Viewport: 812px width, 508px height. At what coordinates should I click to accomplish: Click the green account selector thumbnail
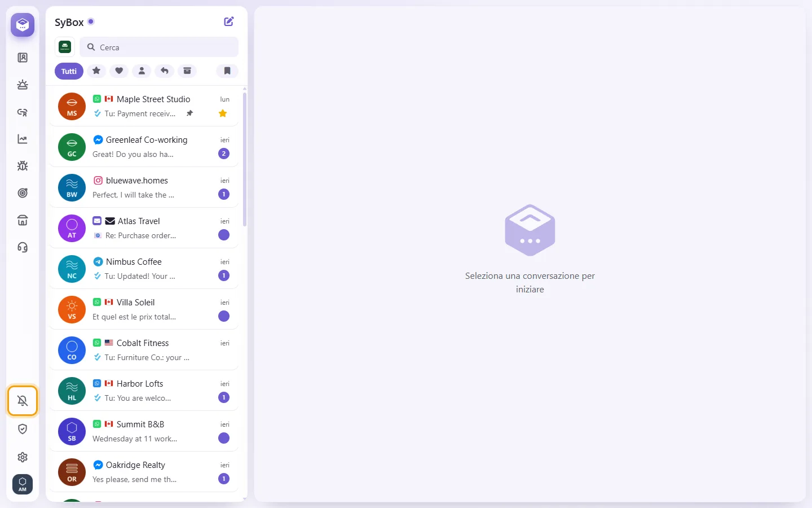[65, 47]
